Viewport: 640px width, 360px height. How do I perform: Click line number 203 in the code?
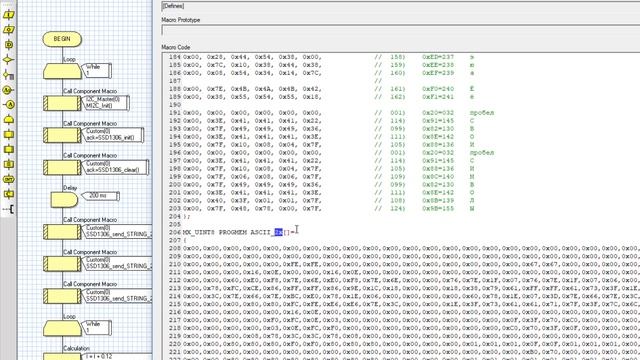tap(175, 209)
